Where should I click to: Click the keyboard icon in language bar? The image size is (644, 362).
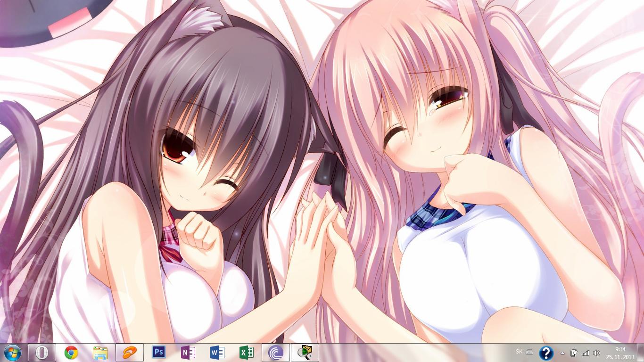click(529, 352)
